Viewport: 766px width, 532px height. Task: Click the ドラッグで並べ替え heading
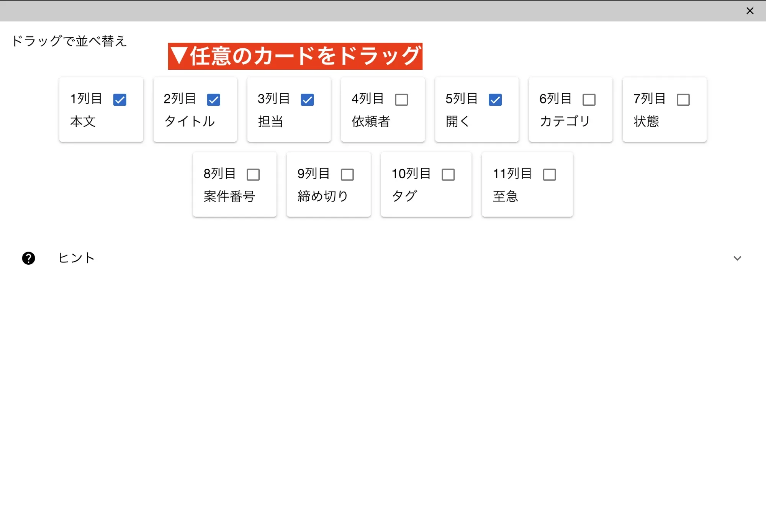[x=69, y=41]
